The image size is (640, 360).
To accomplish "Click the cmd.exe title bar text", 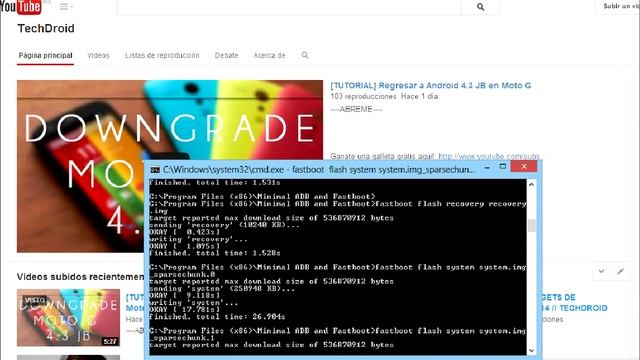I will click(319, 169).
